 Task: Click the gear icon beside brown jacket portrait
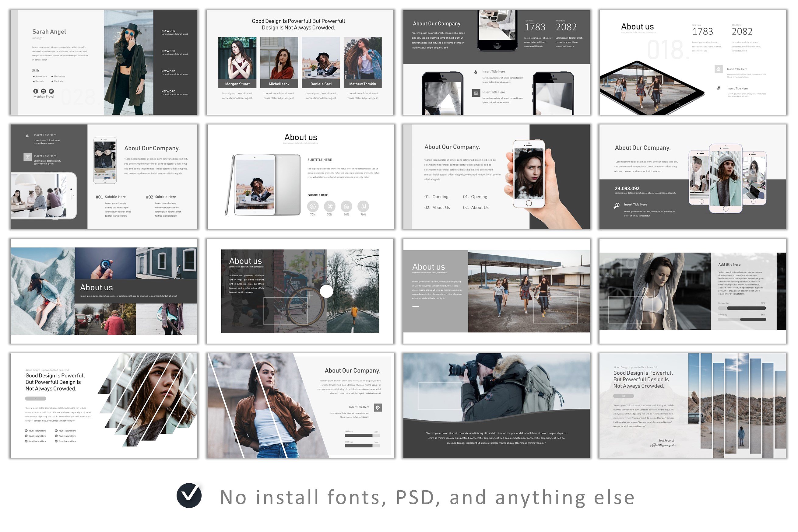click(x=378, y=408)
